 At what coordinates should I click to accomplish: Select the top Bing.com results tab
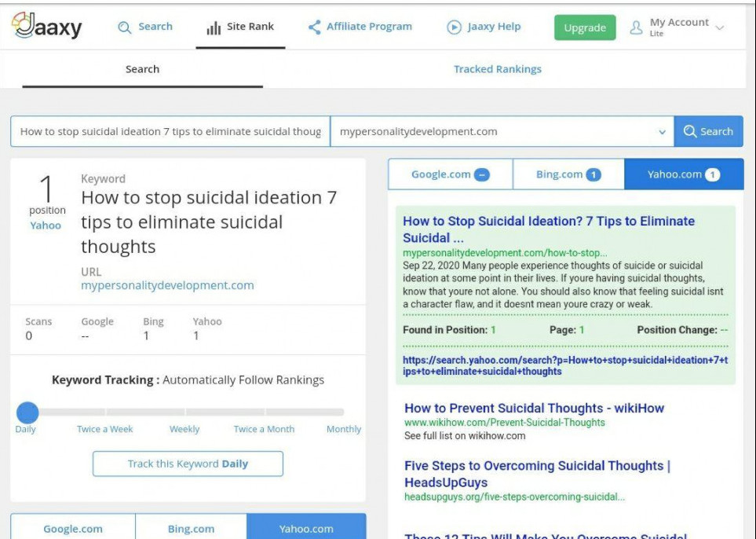[x=568, y=174]
